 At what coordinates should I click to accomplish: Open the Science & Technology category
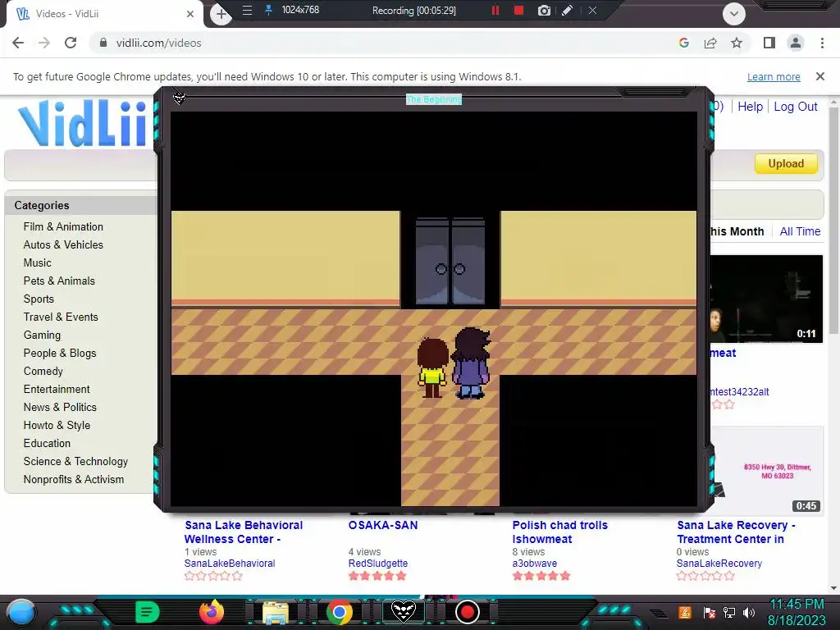(75, 461)
